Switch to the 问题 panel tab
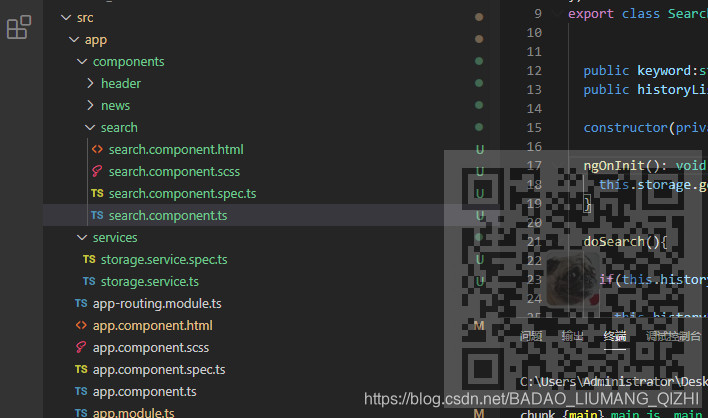Screen dimensions: 708x418 [x=531, y=336]
